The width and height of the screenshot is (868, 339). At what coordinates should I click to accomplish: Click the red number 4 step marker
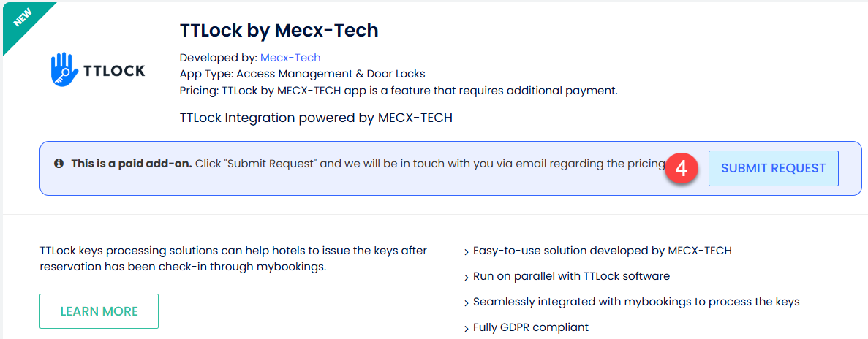click(x=681, y=168)
